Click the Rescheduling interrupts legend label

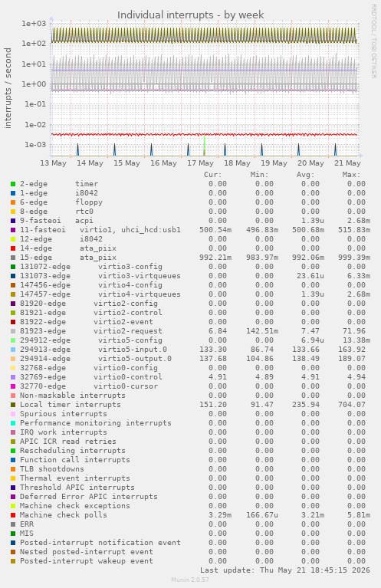pos(72,451)
